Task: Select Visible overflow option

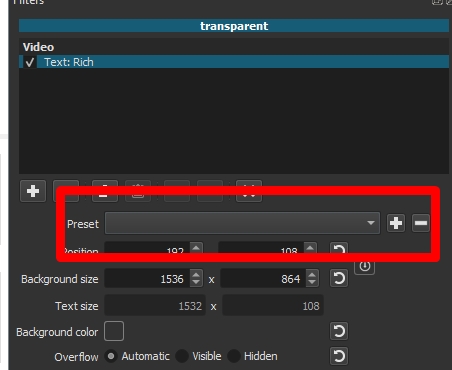Action: [182, 356]
